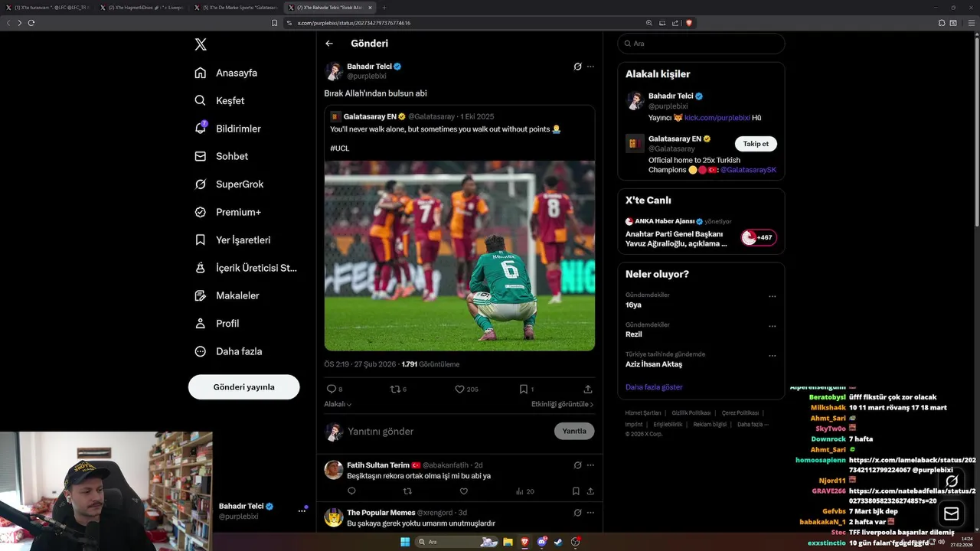This screenshot has width=980, height=551.
Task: Open floating messages envelope button
Action: (x=952, y=514)
